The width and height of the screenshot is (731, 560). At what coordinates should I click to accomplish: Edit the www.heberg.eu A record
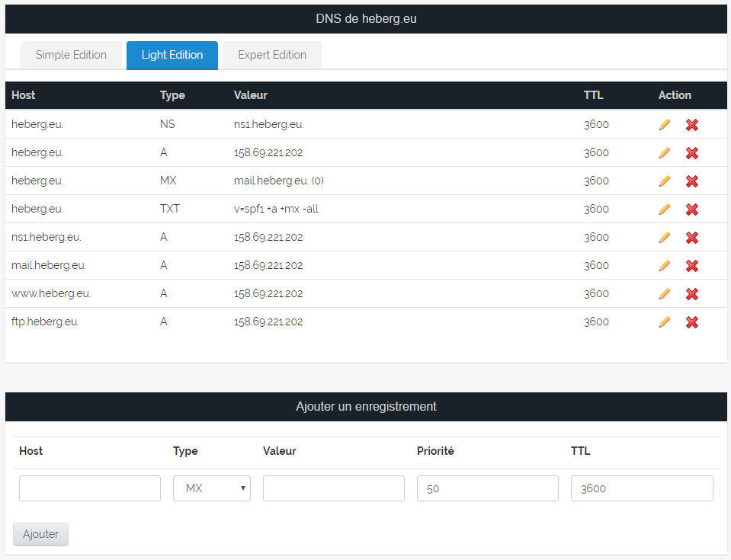664,294
